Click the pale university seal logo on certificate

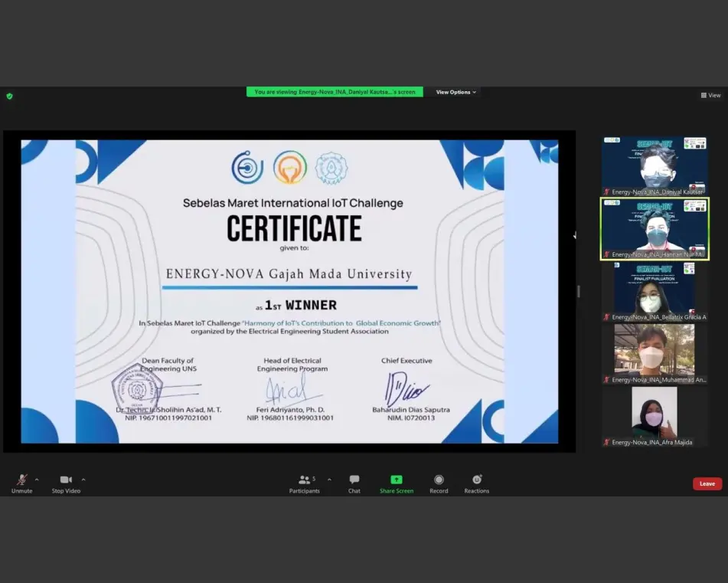331,169
